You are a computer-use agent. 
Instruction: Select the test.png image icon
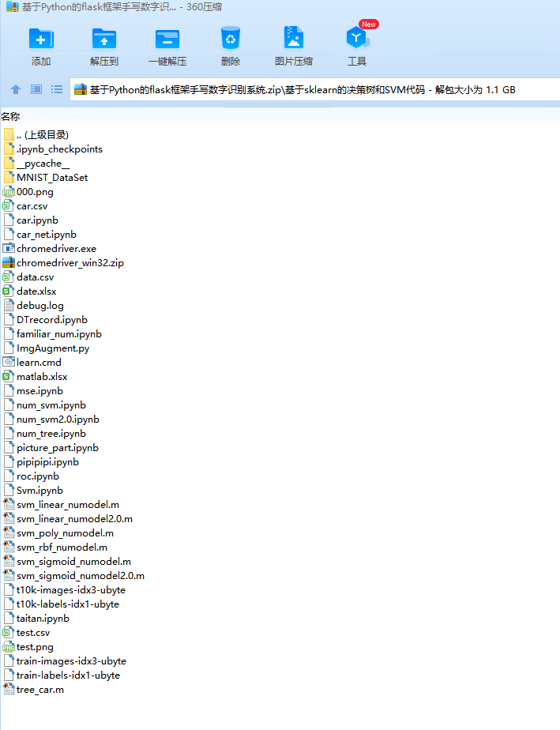point(9,647)
